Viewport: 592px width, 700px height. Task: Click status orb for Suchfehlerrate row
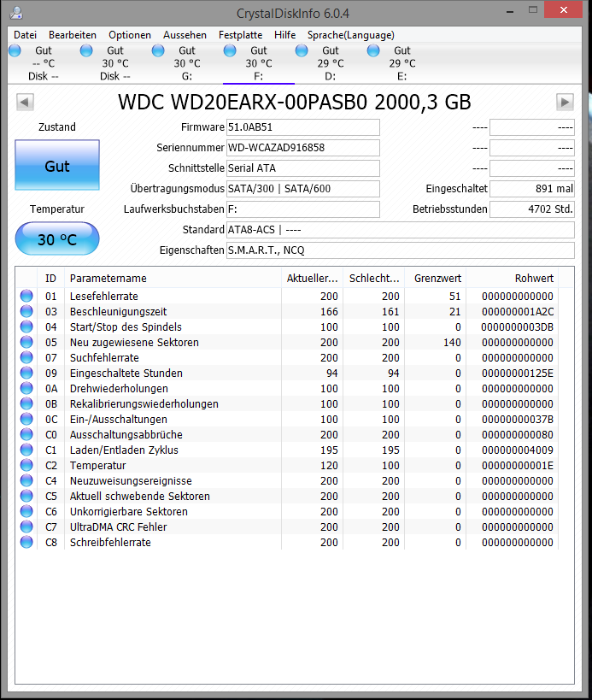point(26,357)
